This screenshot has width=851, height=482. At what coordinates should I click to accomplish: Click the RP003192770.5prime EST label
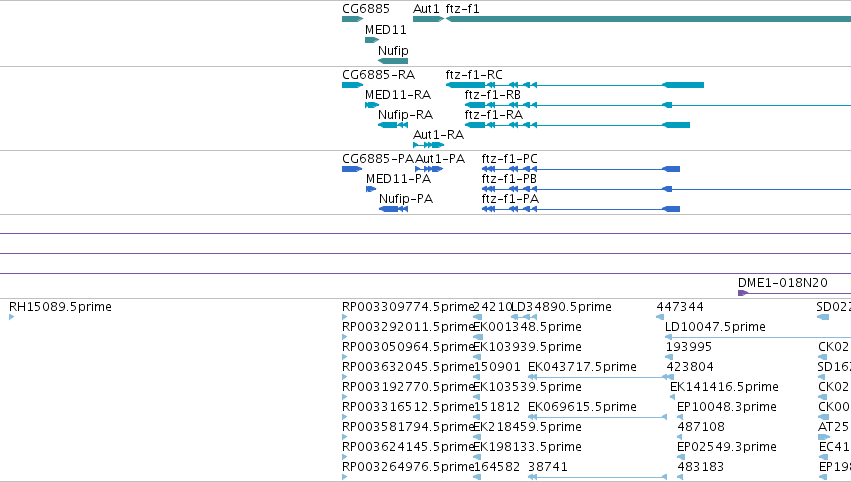[408, 387]
